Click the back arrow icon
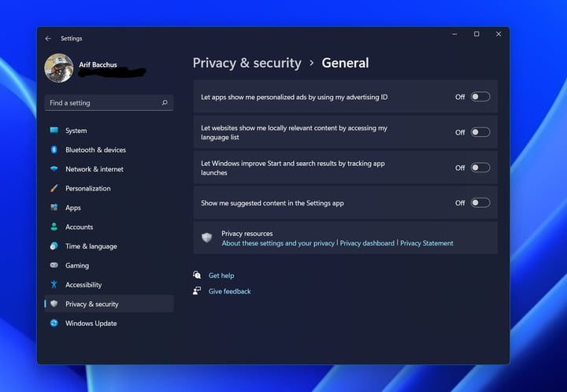This screenshot has width=567, height=392. (x=48, y=39)
